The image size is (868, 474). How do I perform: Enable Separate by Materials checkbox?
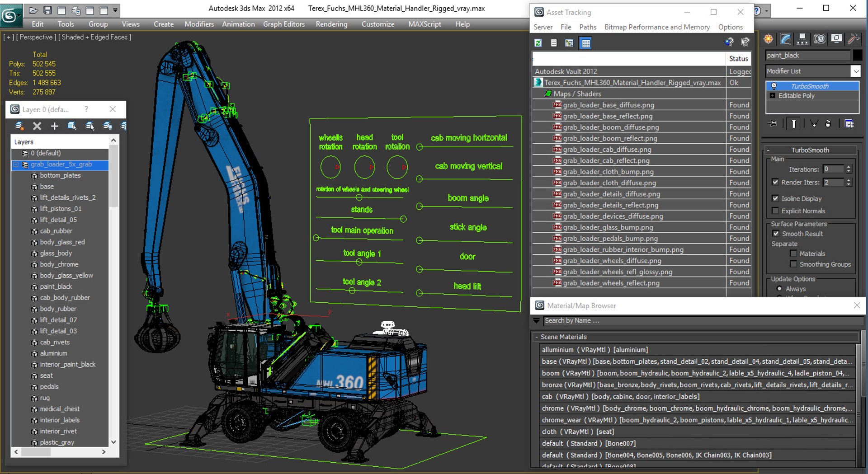[x=793, y=253]
